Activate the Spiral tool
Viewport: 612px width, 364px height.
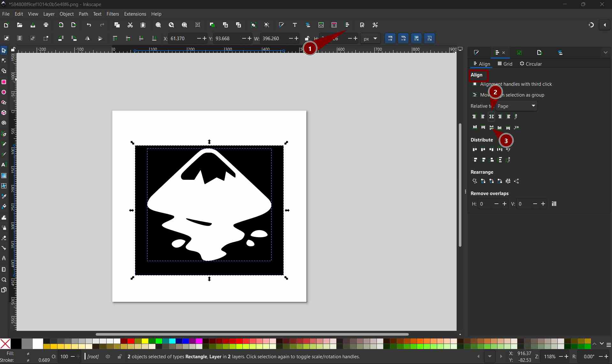pyautogui.click(x=4, y=123)
